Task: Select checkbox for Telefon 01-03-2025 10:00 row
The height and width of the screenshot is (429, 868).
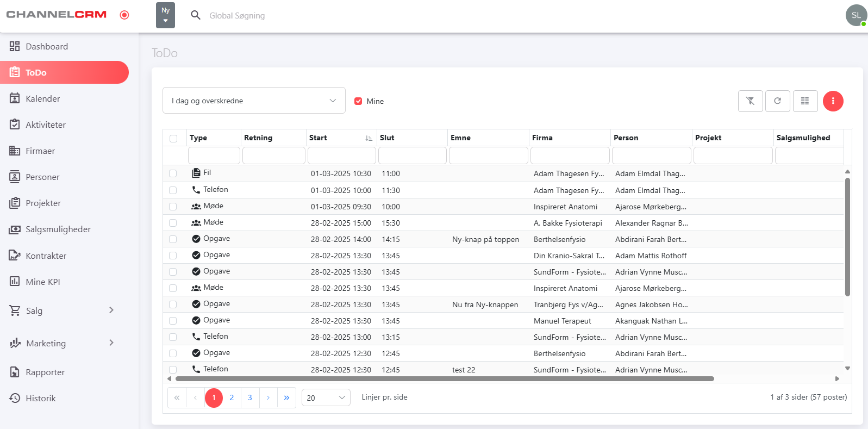Action: click(173, 190)
